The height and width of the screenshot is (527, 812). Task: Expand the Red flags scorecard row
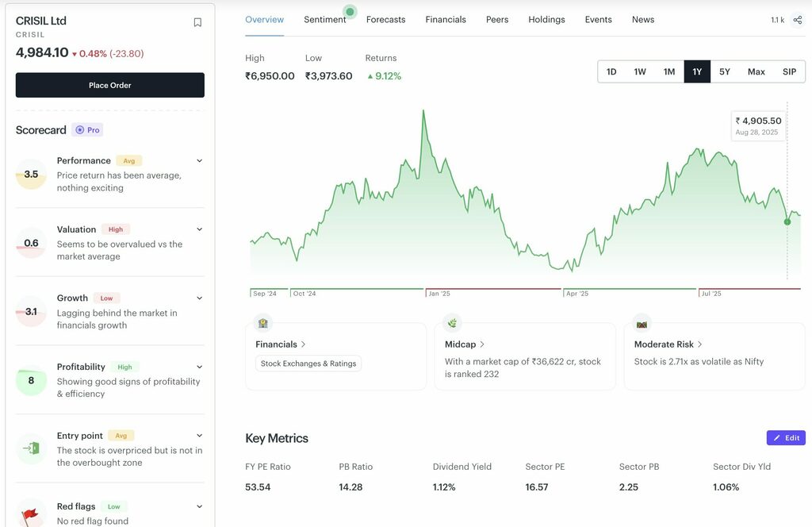[x=199, y=506]
